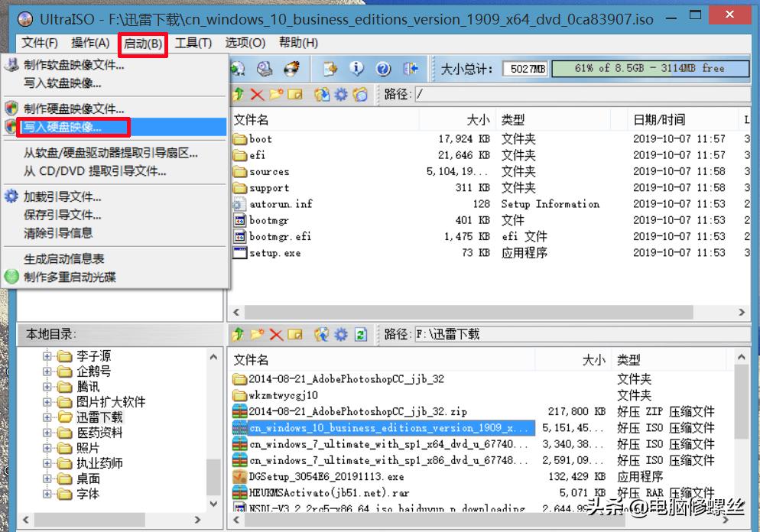
Task: Click the new folder icon above the ISO file list
Action: click(x=276, y=95)
